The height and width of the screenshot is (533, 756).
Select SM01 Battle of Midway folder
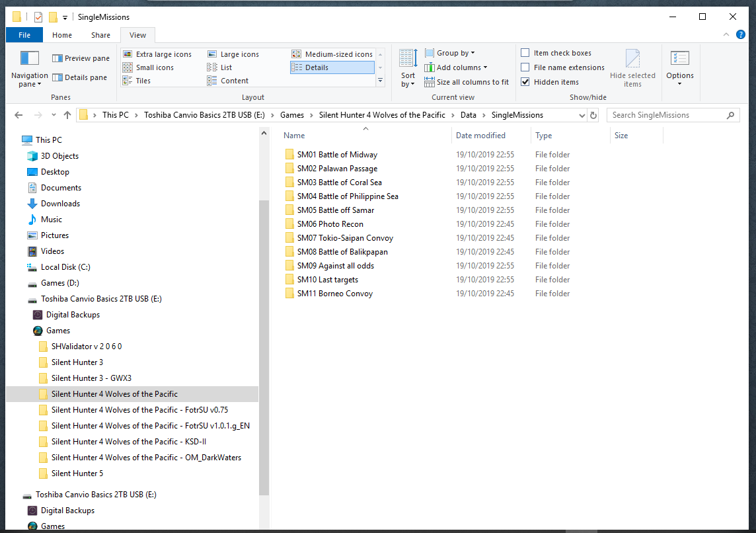(337, 155)
